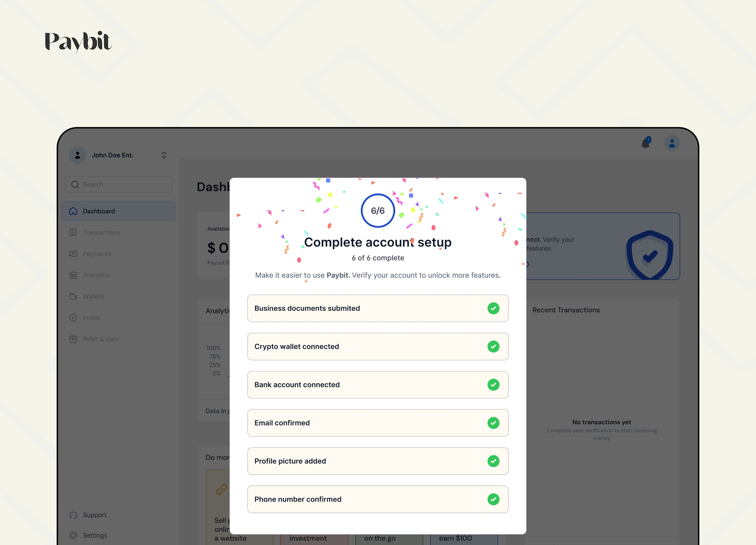Open the Analytics sidebar menu item

[96, 275]
